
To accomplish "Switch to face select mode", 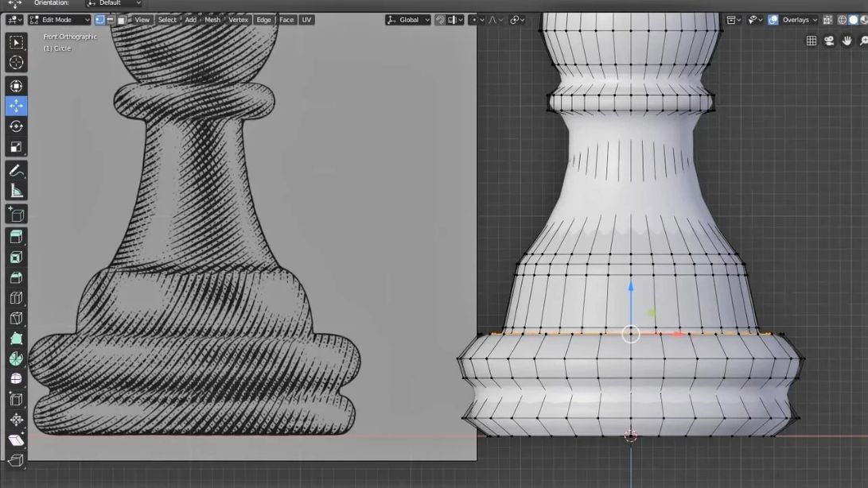I will click(121, 20).
